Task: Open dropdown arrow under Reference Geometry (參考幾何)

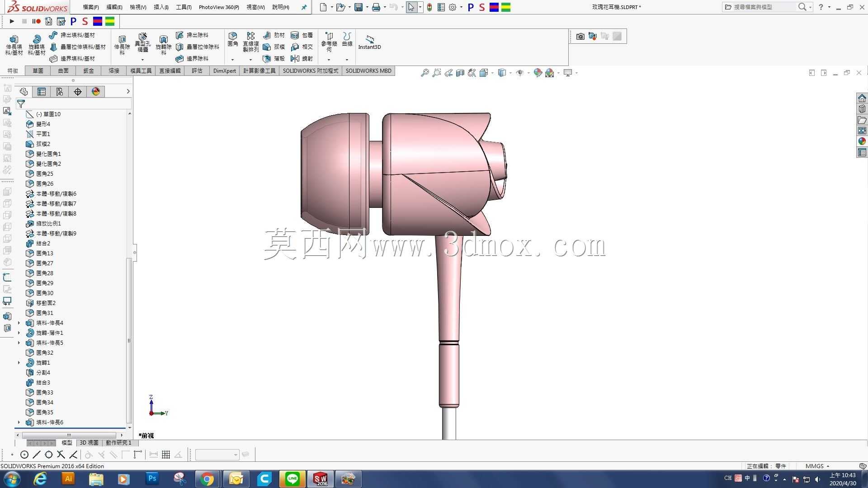Action: pyautogui.click(x=329, y=60)
